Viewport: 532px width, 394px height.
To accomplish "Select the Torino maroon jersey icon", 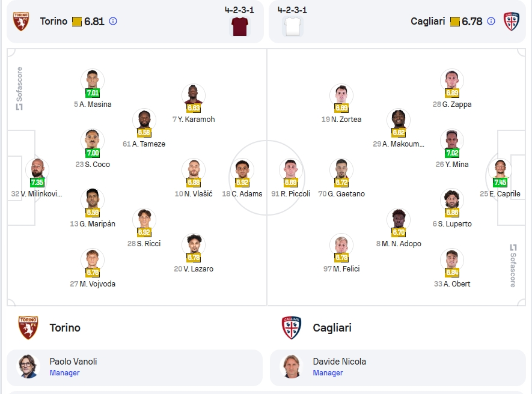I will point(239,26).
